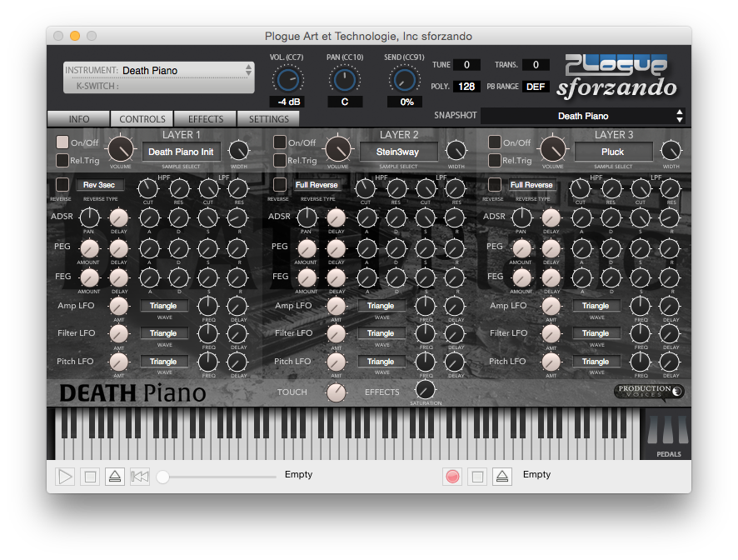Screen dimensions: 738x560
Task: Click the Plogue sforzando logo
Action: 616,77
